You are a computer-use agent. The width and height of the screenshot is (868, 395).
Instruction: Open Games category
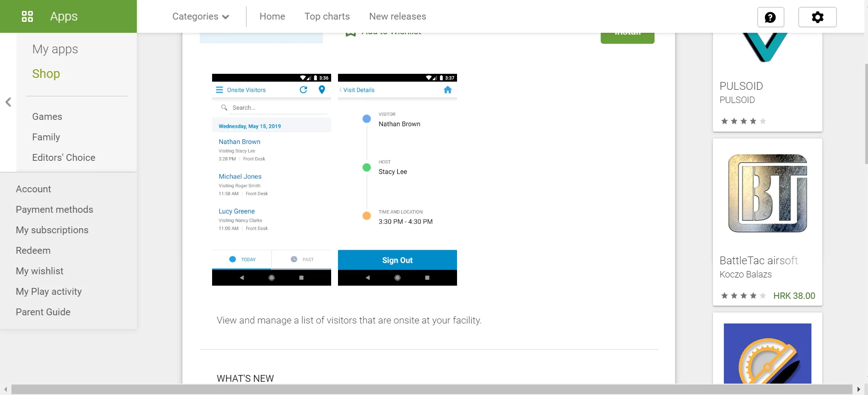(x=47, y=117)
